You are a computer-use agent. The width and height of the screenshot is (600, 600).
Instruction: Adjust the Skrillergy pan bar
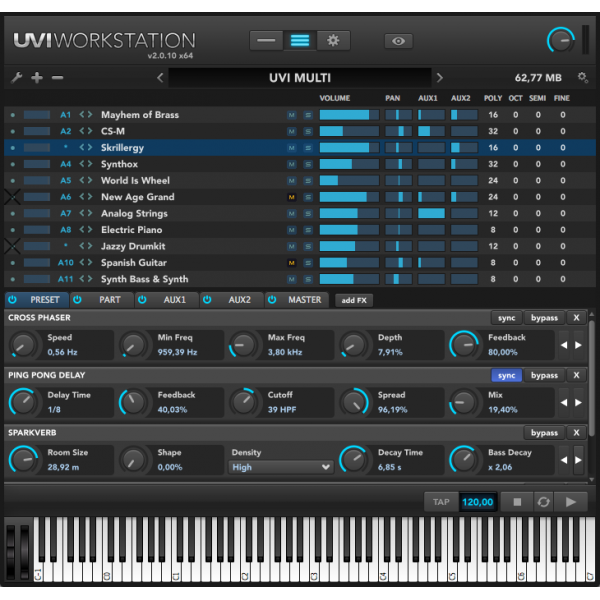click(398, 147)
